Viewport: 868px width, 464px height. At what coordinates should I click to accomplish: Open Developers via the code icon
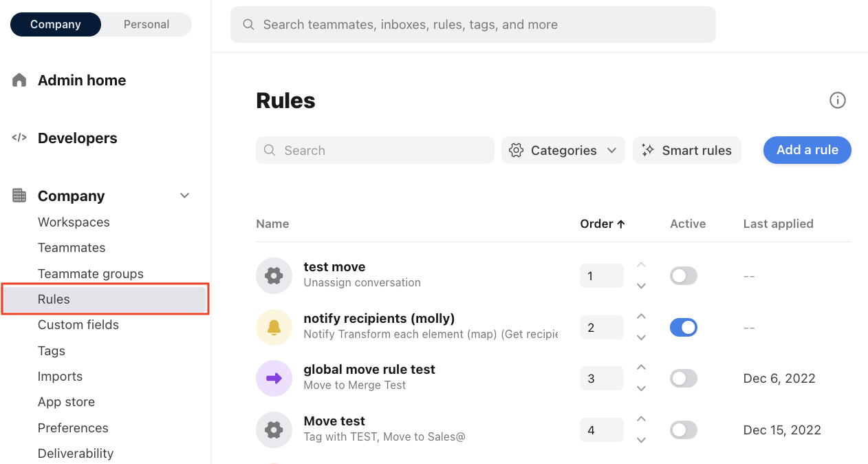[19, 137]
